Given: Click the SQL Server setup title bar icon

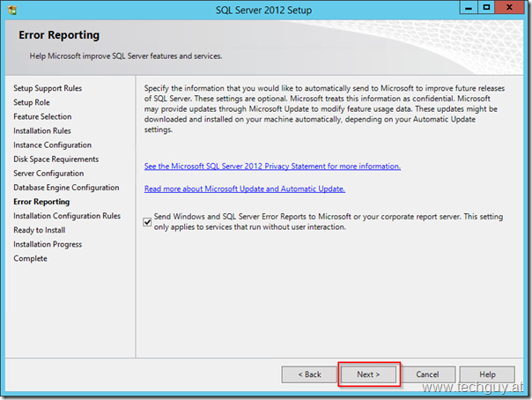Looking at the screenshot, I should (x=12, y=11).
